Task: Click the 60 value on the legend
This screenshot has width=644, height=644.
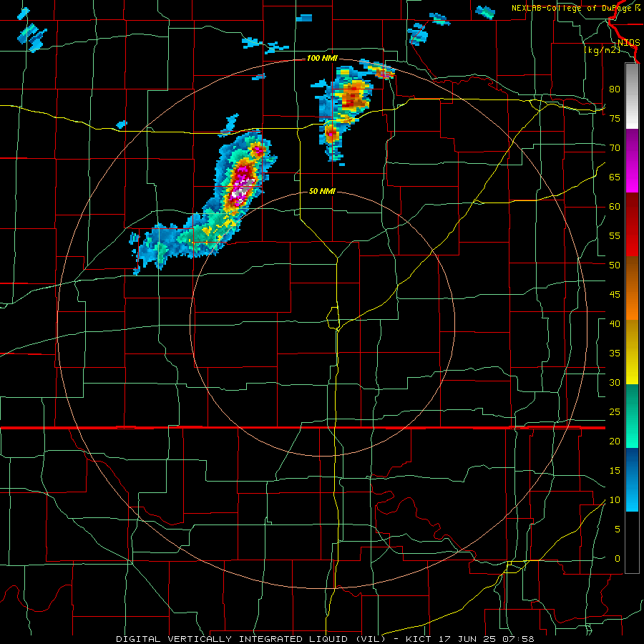Action: (x=615, y=207)
